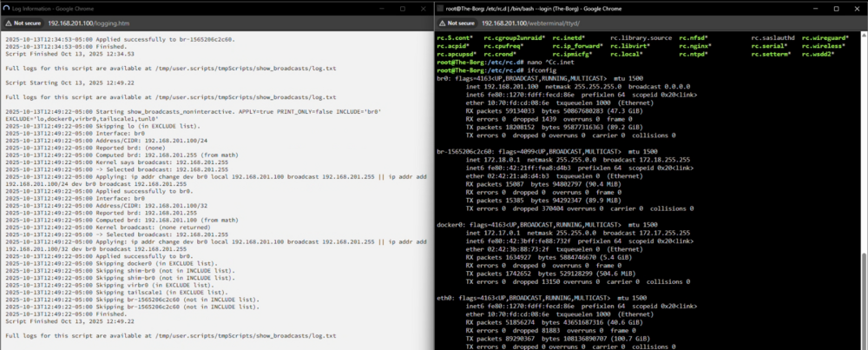Click the 'inet 192.168.201.100 netmask 255.255.255.0' line
868x350 pixels.
[578, 86]
